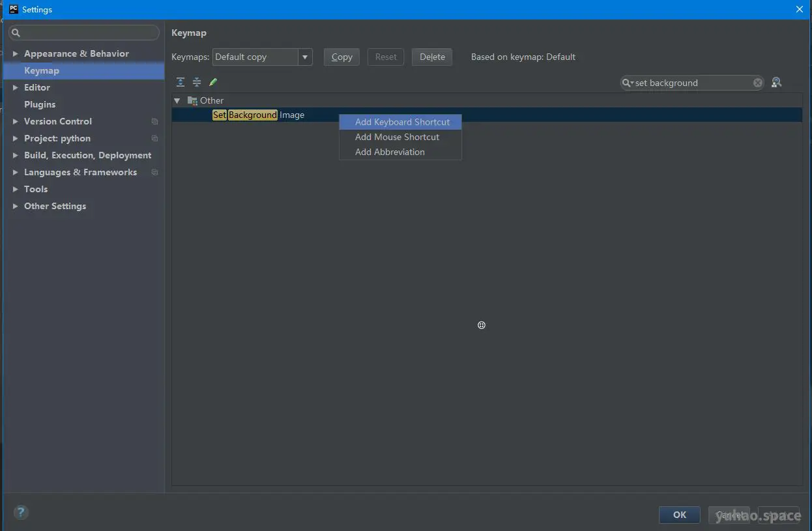
Task: Select Add Keyboard Shortcut from the menu
Action: point(401,122)
